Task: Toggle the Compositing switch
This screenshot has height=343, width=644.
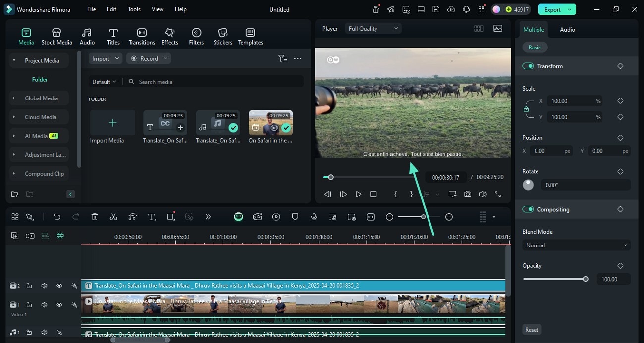Action: [528, 209]
